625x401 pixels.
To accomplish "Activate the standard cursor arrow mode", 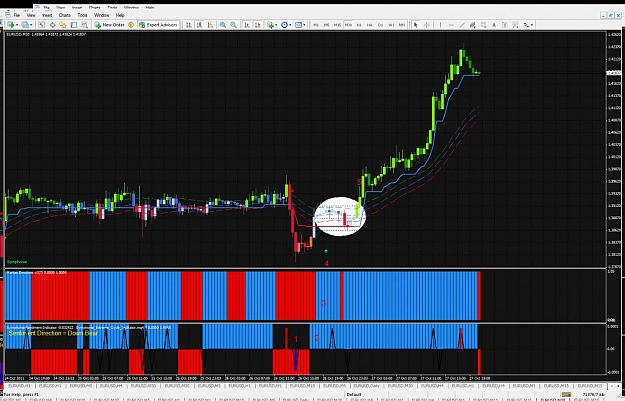I will [415, 25].
